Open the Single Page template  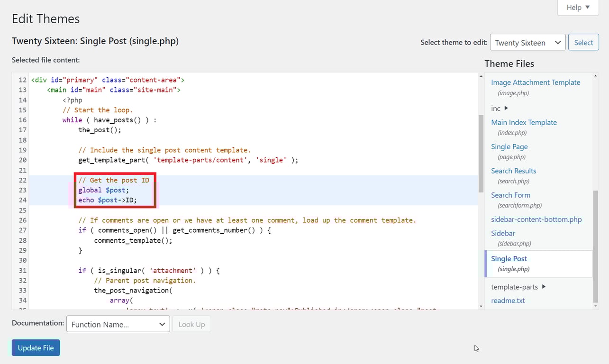(x=509, y=146)
